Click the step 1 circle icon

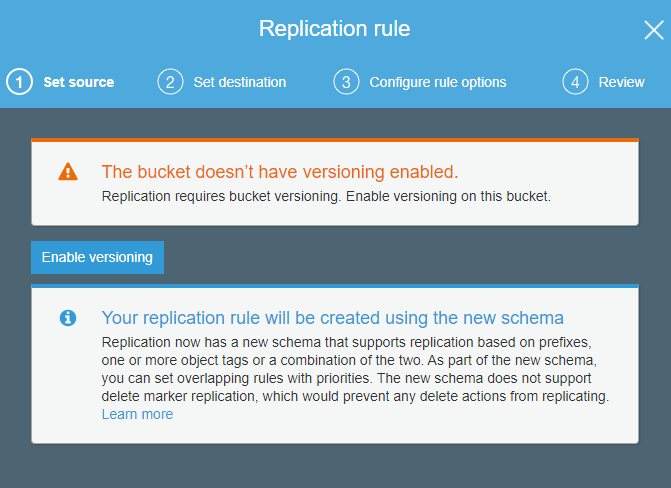(x=19, y=82)
